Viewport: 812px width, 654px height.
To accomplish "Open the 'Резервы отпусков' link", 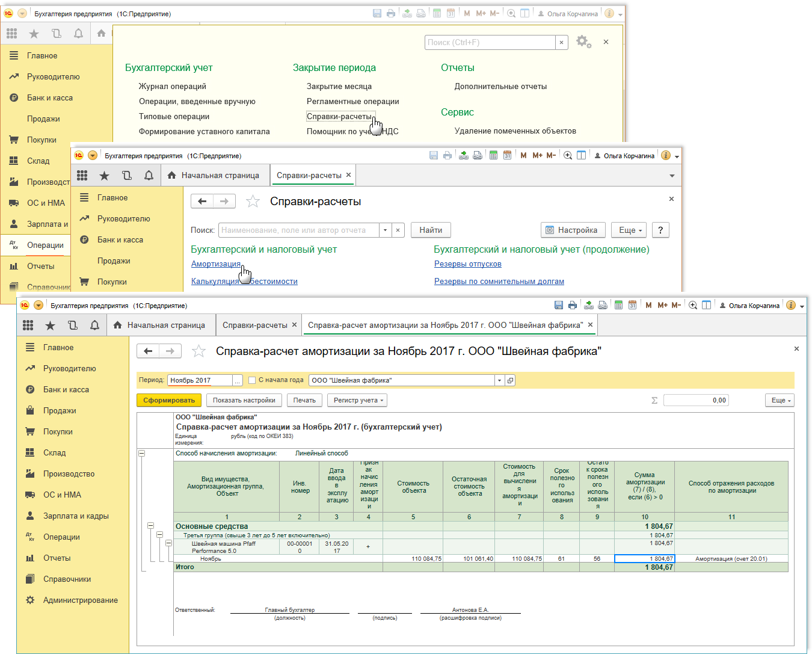I will pyautogui.click(x=467, y=264).
